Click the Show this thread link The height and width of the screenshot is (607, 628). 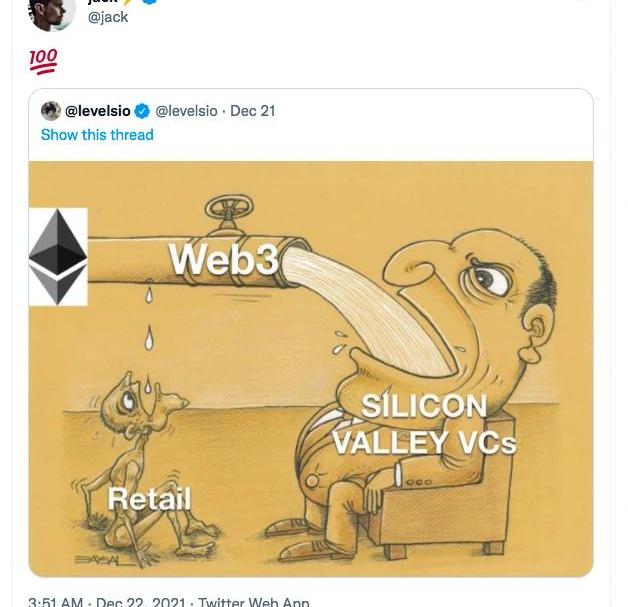click(x=97, y=135)
